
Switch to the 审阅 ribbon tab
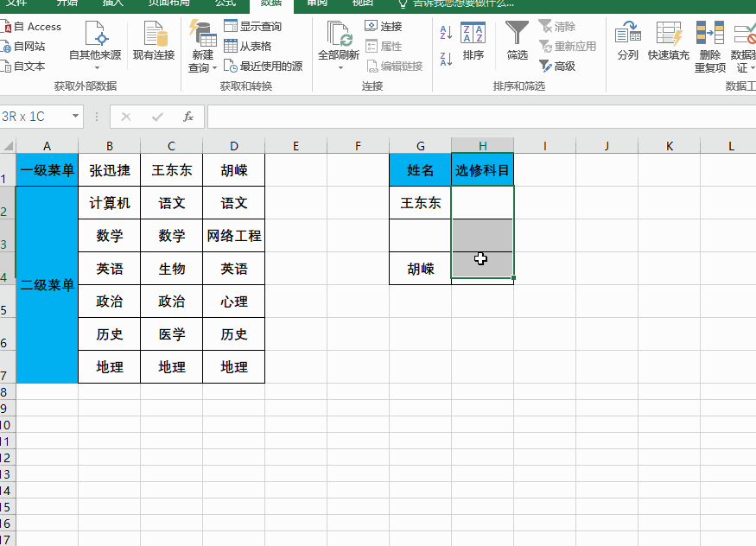317,3
